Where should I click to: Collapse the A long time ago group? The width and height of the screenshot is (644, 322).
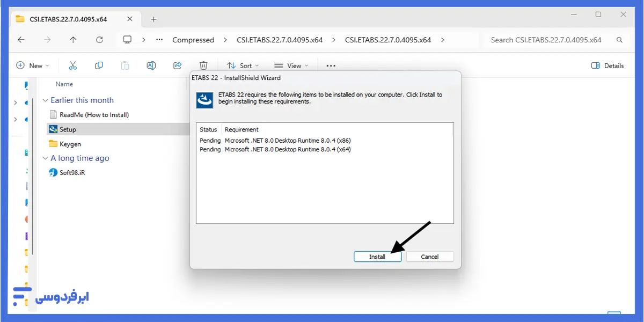45,158
